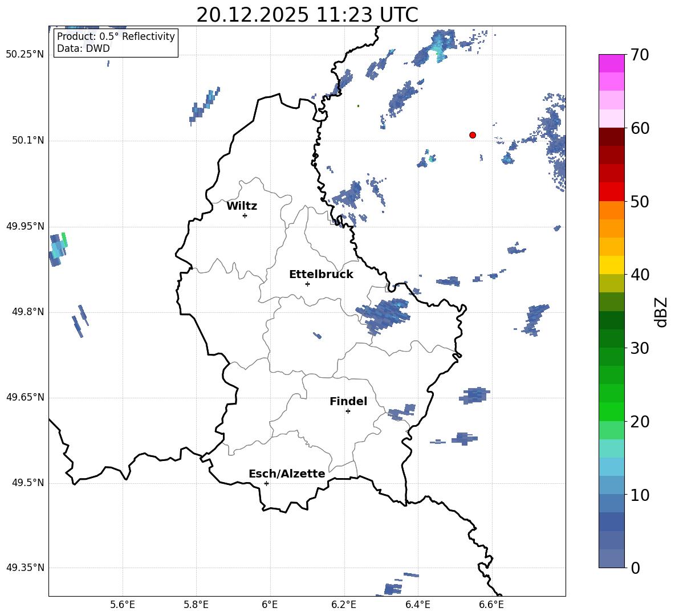Click the 6°E longitude label

click(x=270, y=605)
